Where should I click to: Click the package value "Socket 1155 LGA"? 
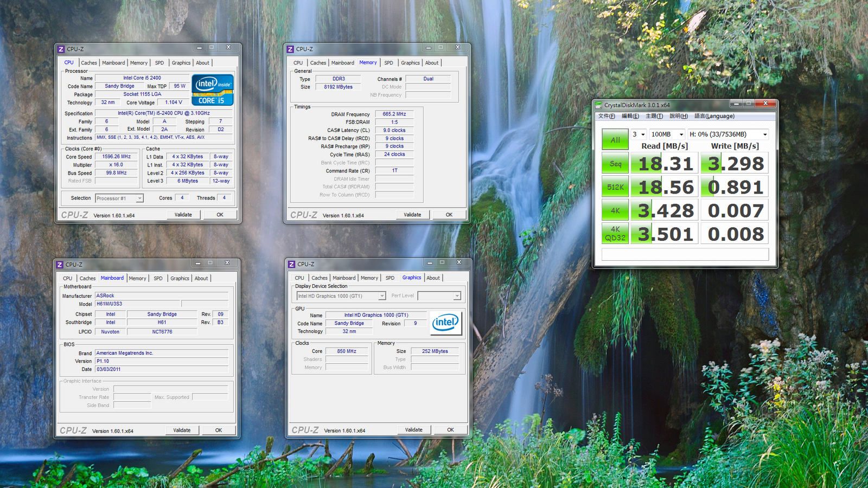coord(142,94)
